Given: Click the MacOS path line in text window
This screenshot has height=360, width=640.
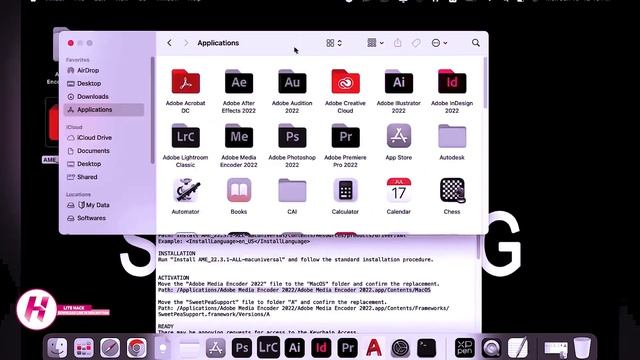Looking at the screenshot, I should (294, 290).
